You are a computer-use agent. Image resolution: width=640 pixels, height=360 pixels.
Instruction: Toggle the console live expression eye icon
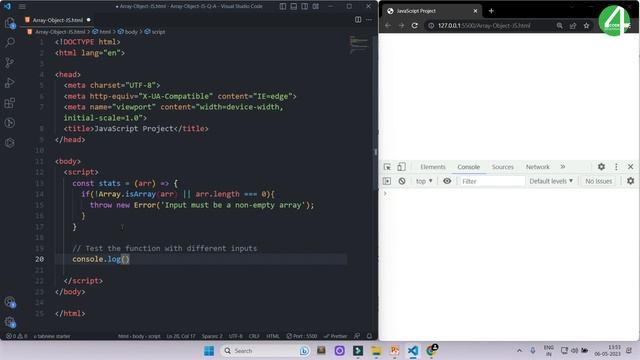[447, 181]
